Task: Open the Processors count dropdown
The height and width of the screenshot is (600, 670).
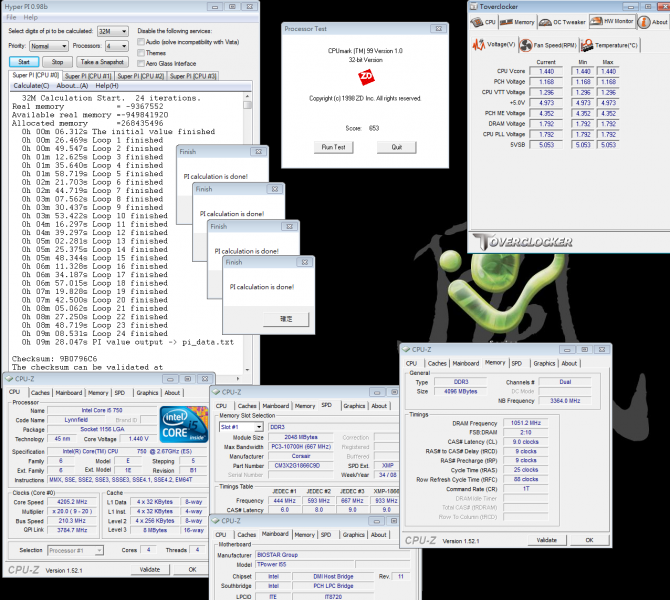Action: coord(116,46)
